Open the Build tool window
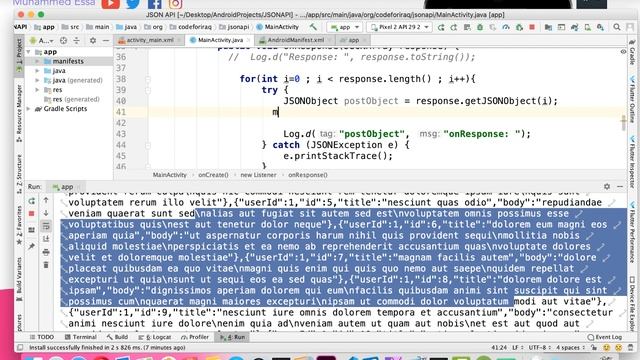640x360 pixels. [x=118, y=337]
